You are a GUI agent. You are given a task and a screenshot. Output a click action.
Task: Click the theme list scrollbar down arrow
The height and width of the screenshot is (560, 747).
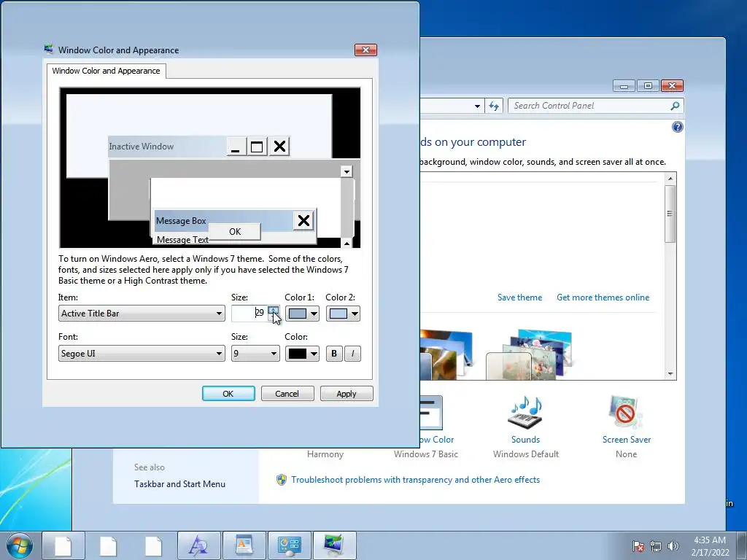click(x=670, y=374)
